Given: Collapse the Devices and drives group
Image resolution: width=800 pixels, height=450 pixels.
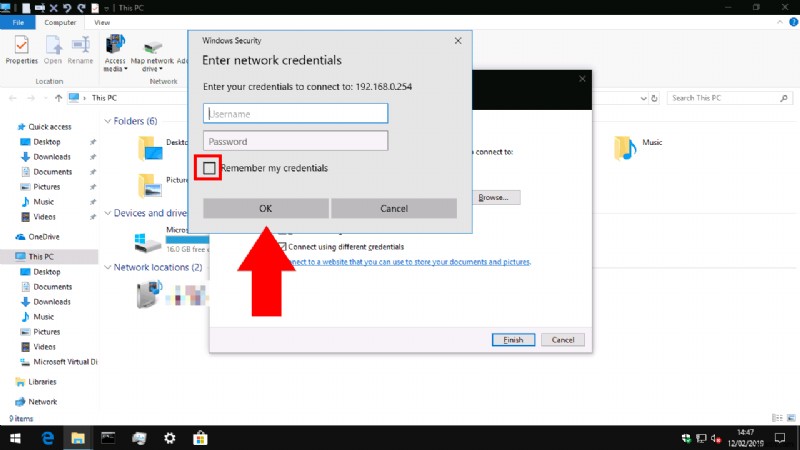Looking at the screenshot, I should click(x=108, y=213).
